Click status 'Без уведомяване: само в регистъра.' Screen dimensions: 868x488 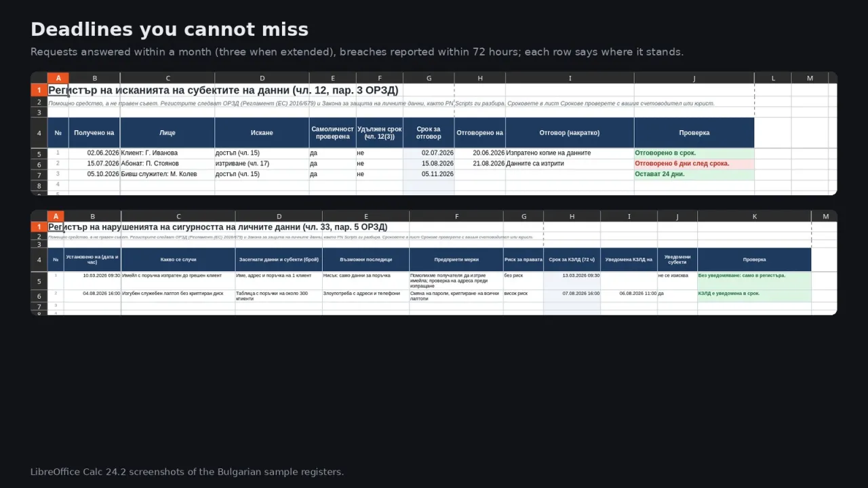754,281
